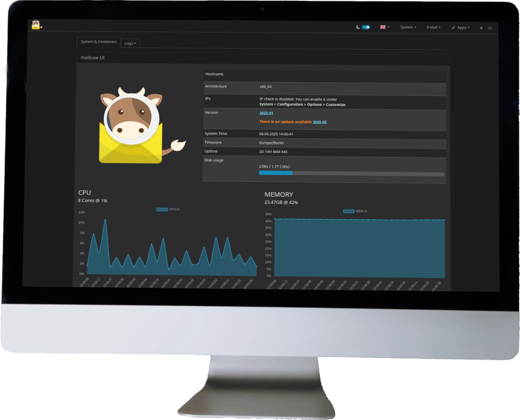Click the '8 Cores @ 1%' label
520x420 pixels.
[x=93, y=201]
